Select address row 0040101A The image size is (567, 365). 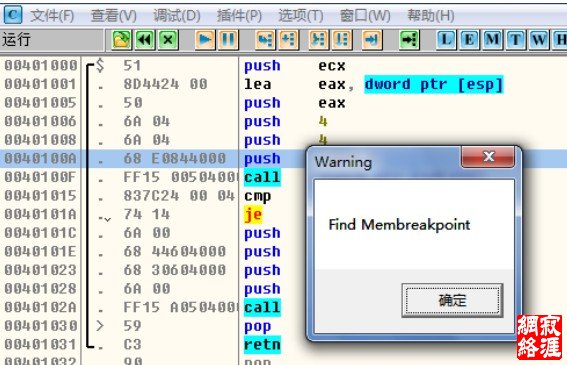click(40, 214)
